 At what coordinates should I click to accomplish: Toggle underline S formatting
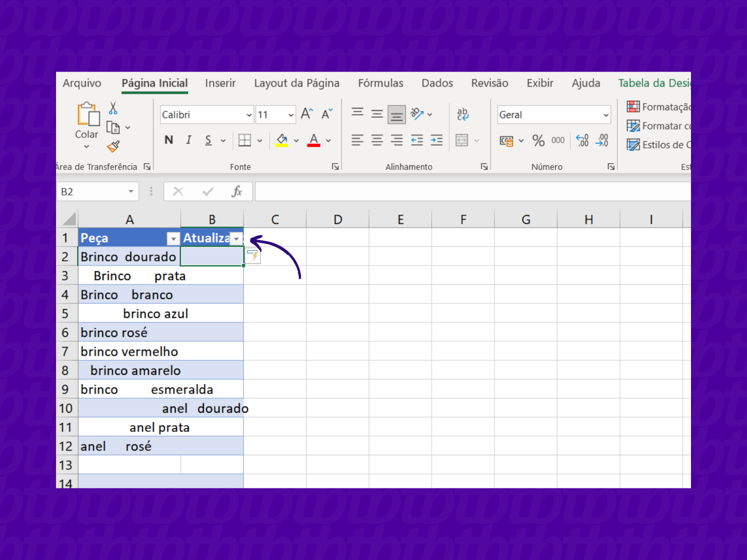click(208, 140)
